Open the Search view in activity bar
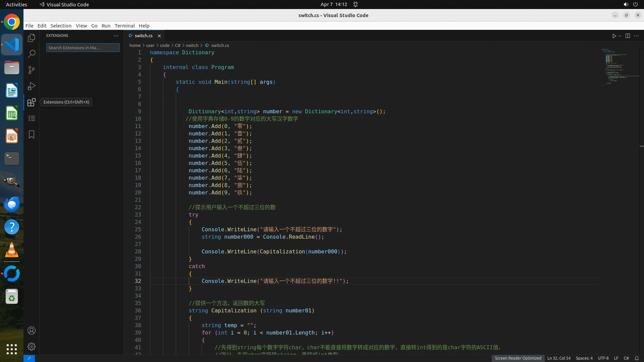Viewport: 644px width, 362px height. coord(32,54)
